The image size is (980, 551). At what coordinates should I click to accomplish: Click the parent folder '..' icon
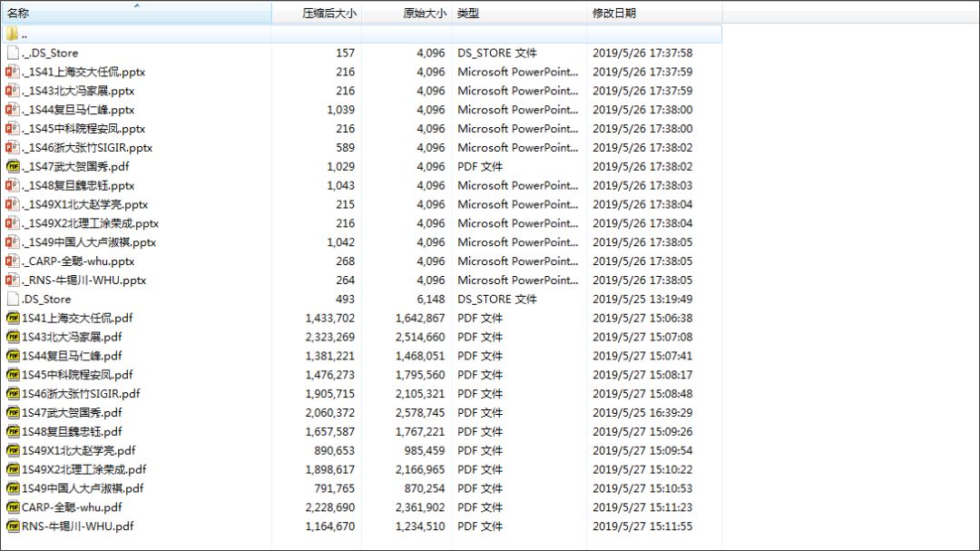pyautogui.click(x=12, y=34)
